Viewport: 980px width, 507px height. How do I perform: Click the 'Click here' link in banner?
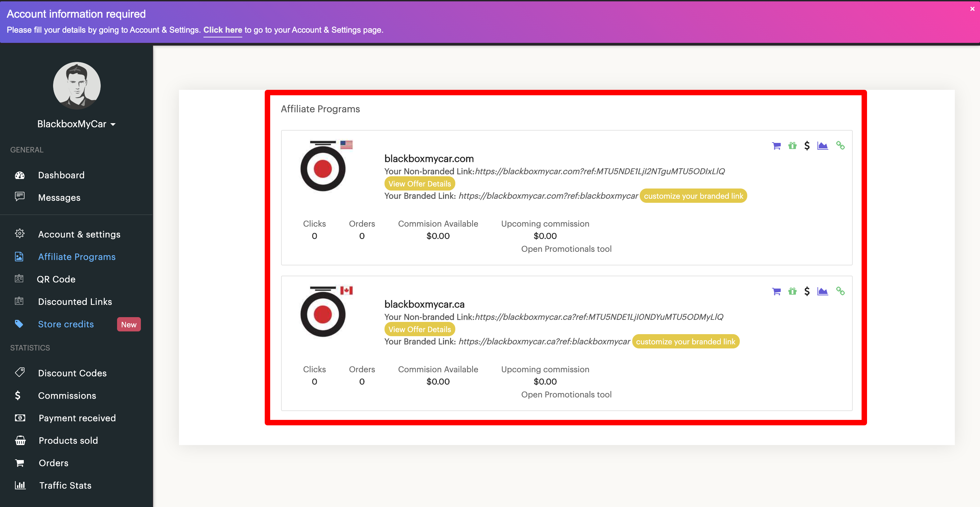click(x=223, y=30)
